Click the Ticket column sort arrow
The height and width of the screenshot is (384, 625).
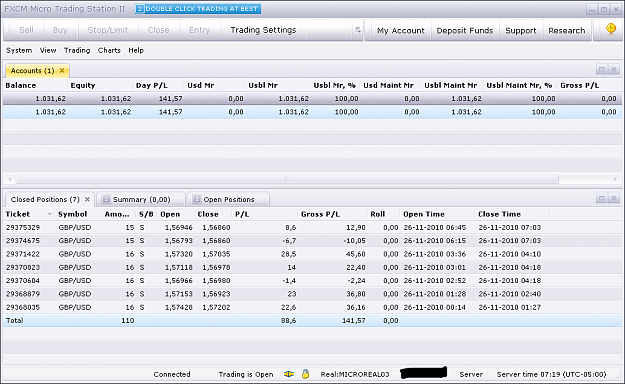(x=49, y=214)
